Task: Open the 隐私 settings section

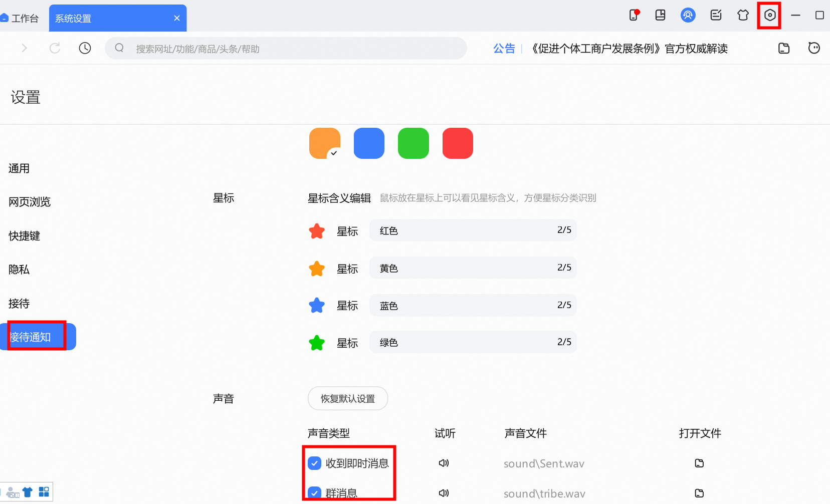Action: click(19, 269)
